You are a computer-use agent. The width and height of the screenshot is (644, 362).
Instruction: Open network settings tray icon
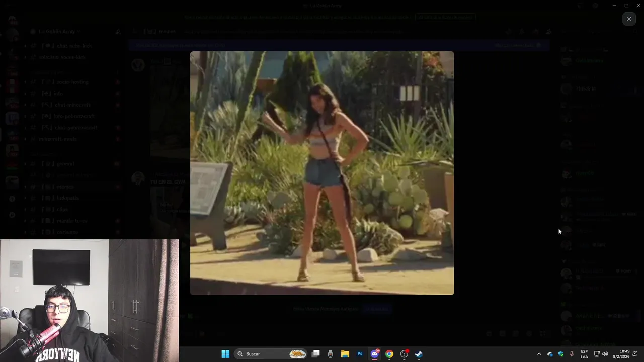597,354
